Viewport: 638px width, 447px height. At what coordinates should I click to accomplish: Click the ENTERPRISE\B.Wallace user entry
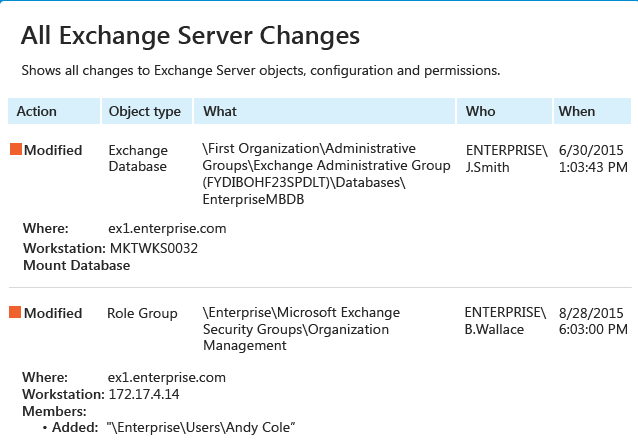[x=505, y=321]
